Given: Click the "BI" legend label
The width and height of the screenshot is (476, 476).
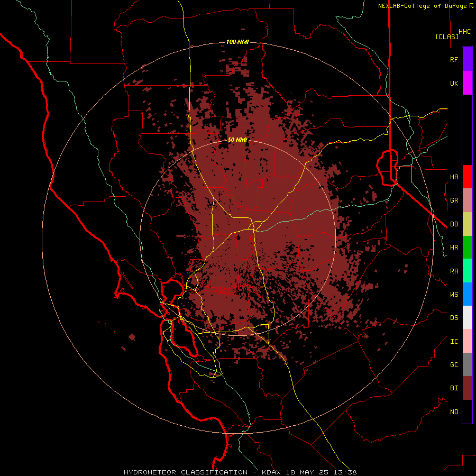Looking at the screenshot, I should (x=454, y=388).
